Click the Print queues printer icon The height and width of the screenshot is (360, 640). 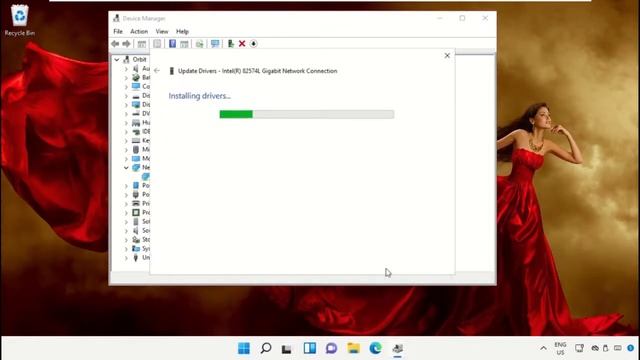click(136, 203)
